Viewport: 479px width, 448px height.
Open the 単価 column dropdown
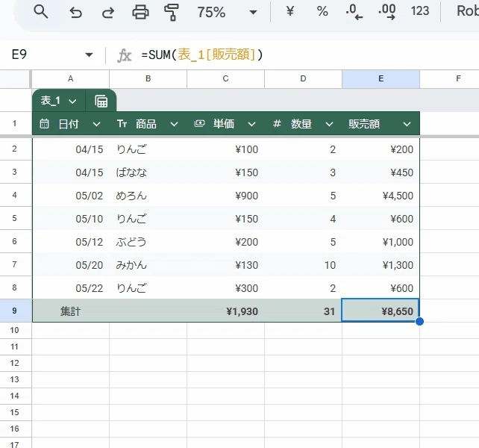pos(251,124)
